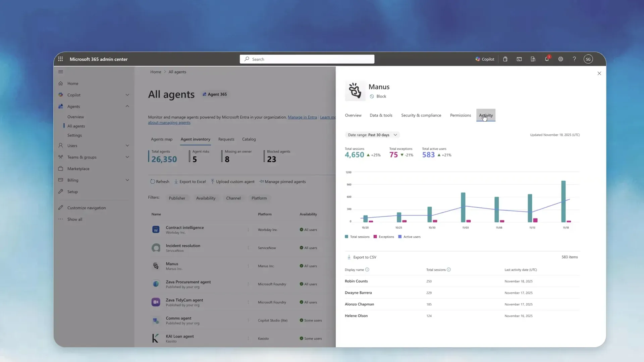The height and width of the screenshot is (362, 644).
Task: Open the Catalog tab on All agents page
Action: (x=249, y=139)
